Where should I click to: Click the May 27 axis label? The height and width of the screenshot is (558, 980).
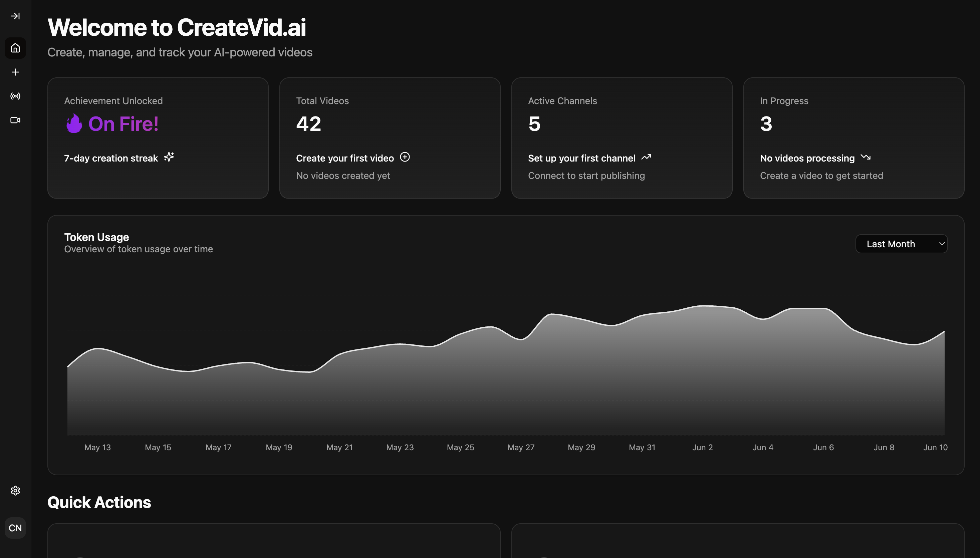click(521, 447)
